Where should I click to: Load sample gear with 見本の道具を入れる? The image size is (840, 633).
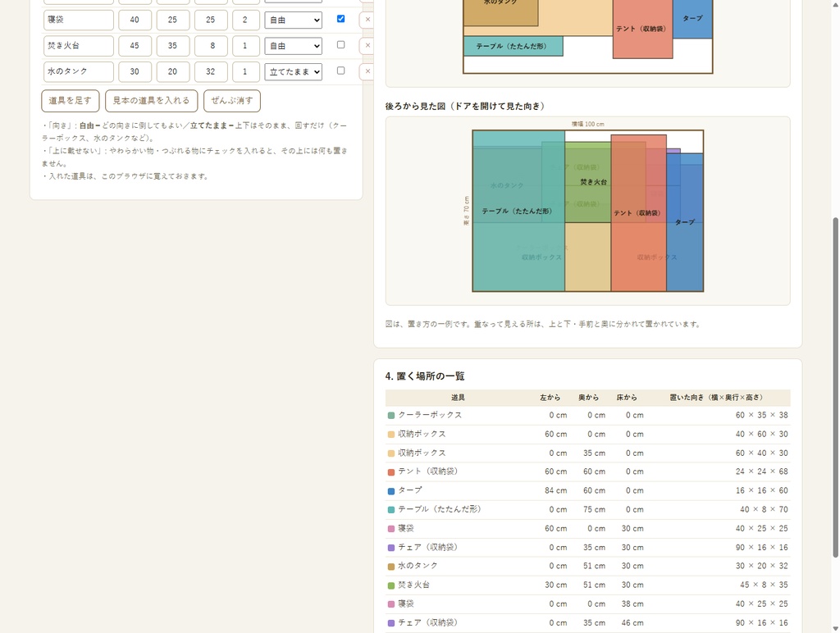(x=151, y=101)
